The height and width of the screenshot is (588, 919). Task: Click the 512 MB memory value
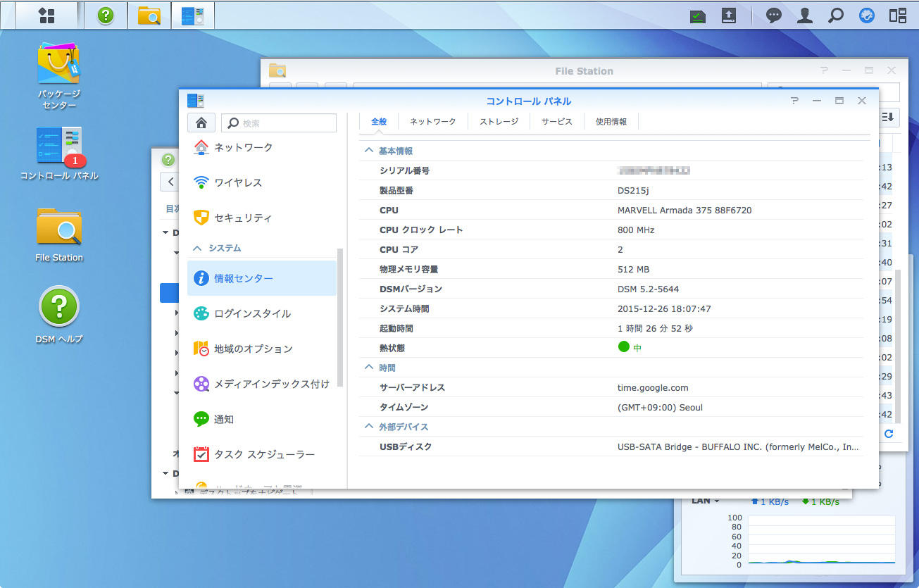coord(633,269)
